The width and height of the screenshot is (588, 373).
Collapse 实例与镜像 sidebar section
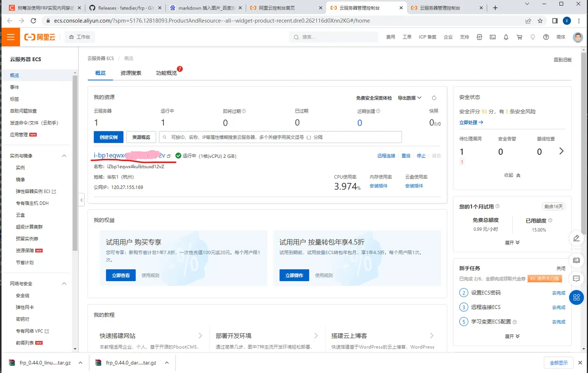click(64, 156)
